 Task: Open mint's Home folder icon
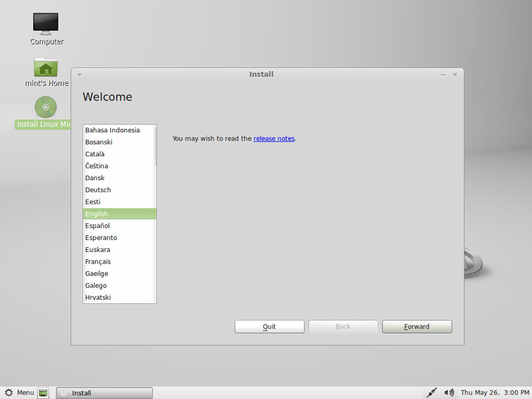(x=46, y=67)
